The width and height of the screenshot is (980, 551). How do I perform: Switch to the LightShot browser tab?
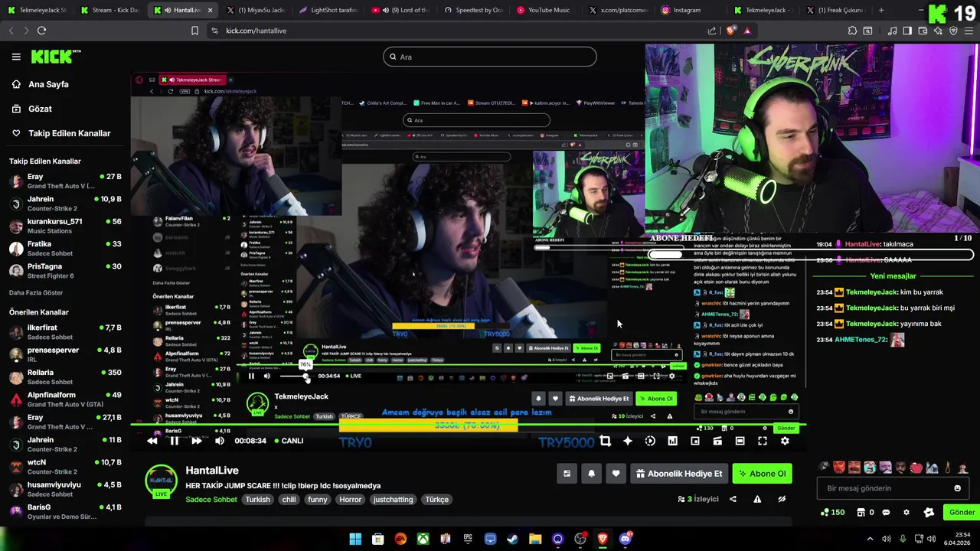[328, 10]
